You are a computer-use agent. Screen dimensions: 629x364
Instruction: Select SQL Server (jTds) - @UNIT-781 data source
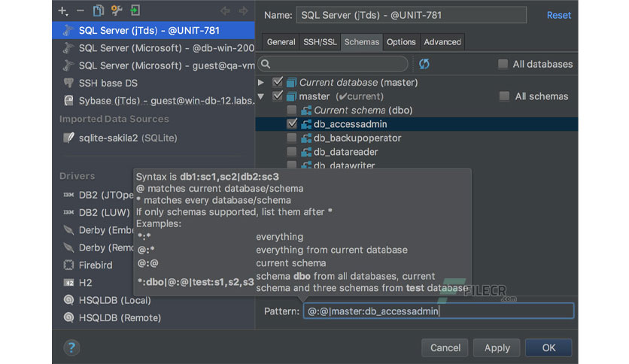(x=153, y=31)
